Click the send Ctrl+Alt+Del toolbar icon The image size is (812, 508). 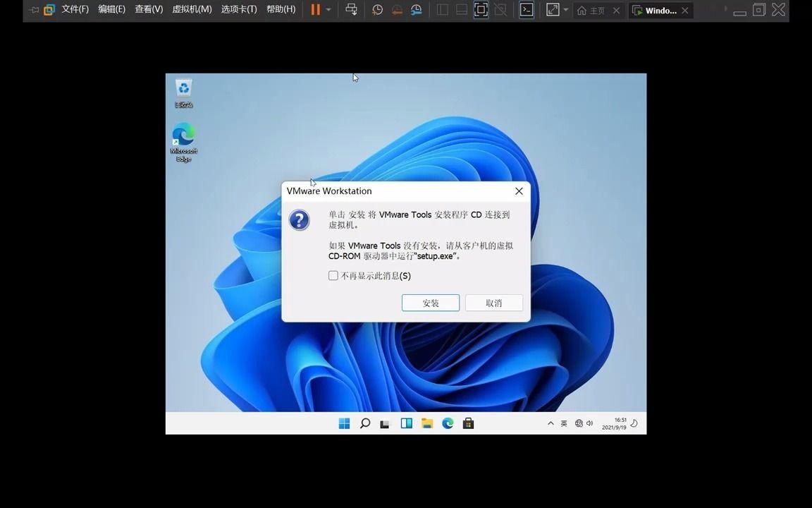tap(351, 10)
